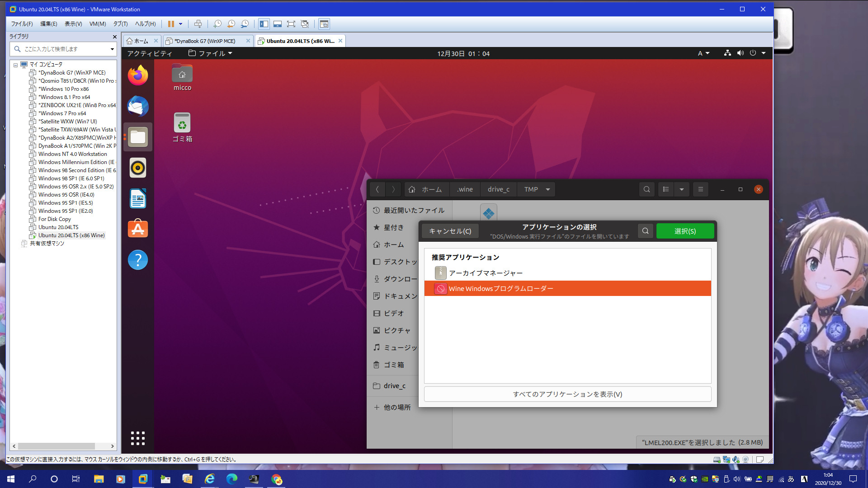The height and width of the screenshot is (488, 868).
Task: Select For Disk Copy in the library
Action: click(54, 219)
